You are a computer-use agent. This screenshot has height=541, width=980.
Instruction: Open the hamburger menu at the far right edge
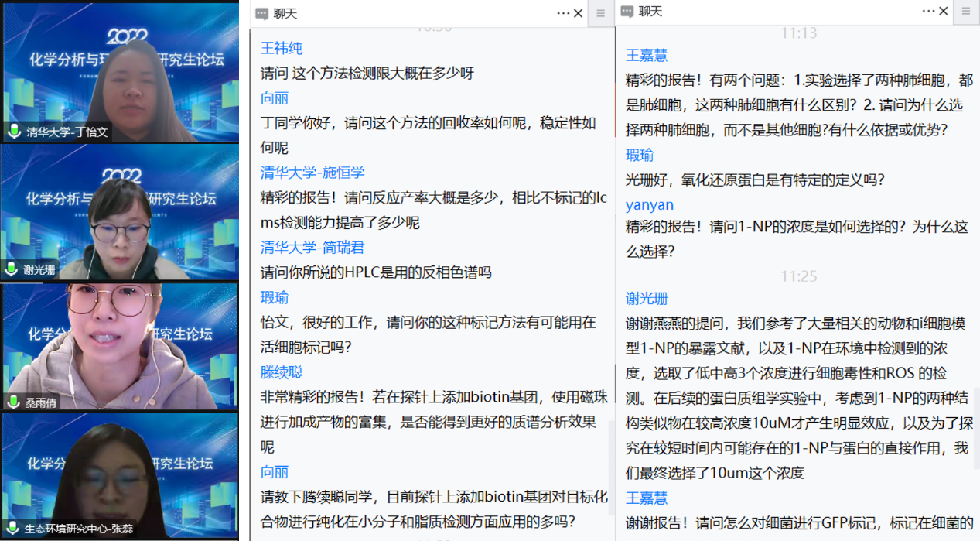coord(965,12)
